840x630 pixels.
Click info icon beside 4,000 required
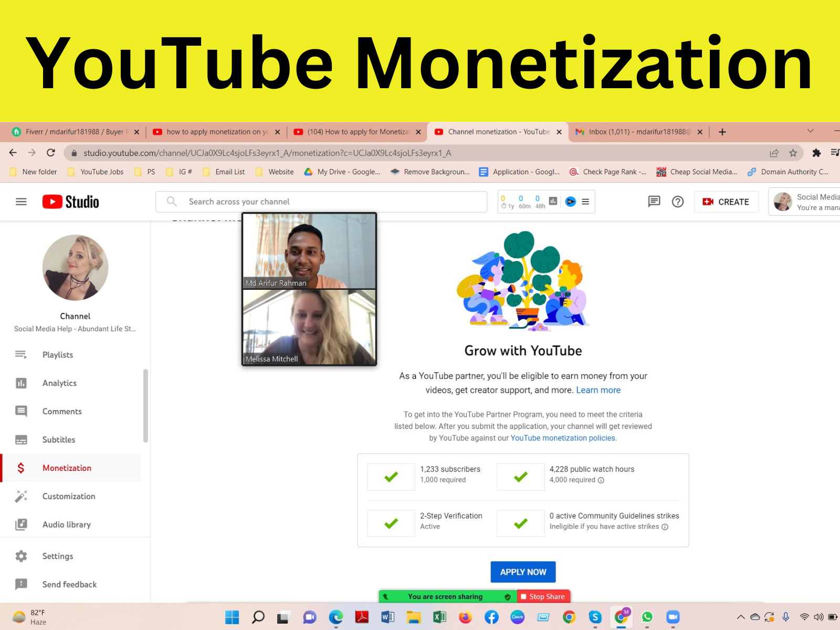point(601,480)
